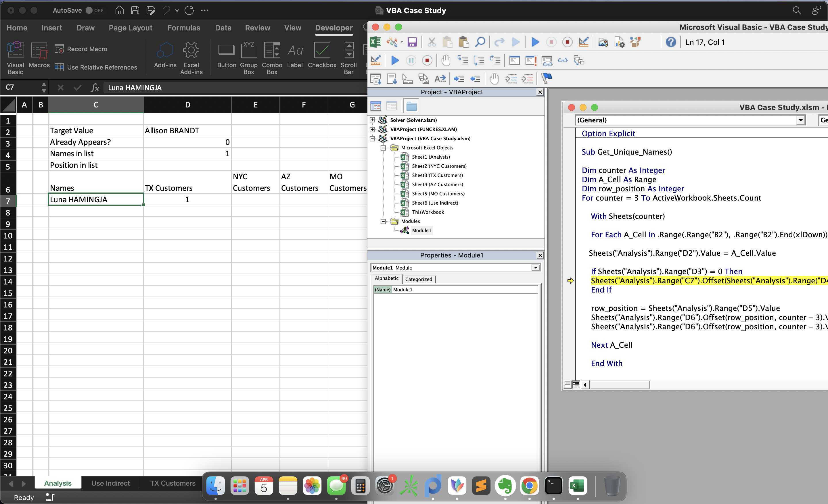
Task: Expand the Solver (Solver.xlam) project node
Action: tap(372, 120)
